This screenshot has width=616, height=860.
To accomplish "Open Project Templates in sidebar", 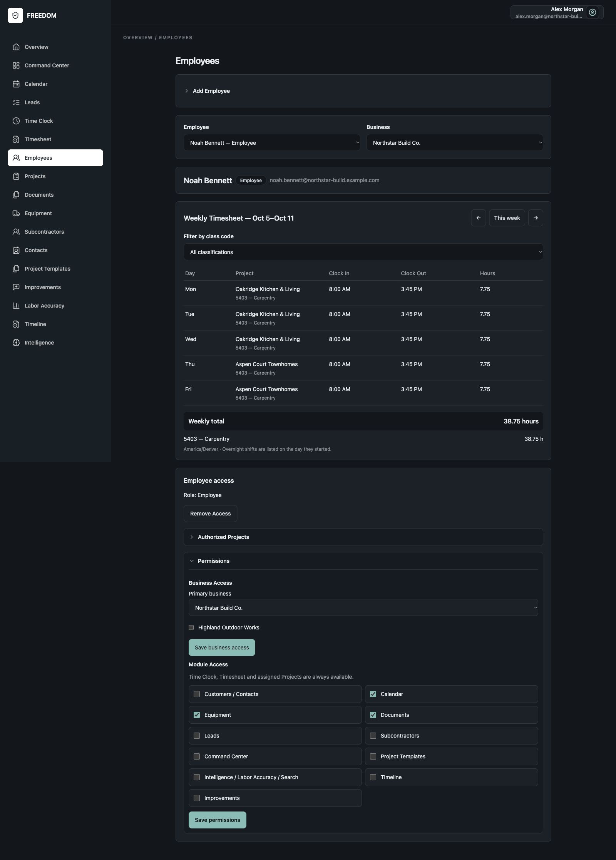I will pos(55,269).
